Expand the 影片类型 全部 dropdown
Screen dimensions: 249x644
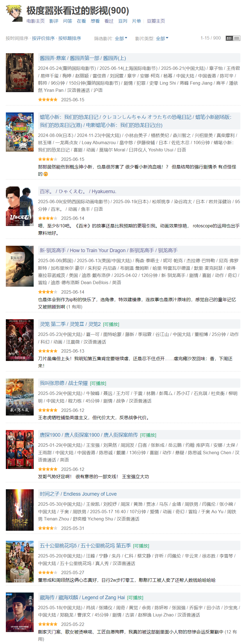click(162, 38)
